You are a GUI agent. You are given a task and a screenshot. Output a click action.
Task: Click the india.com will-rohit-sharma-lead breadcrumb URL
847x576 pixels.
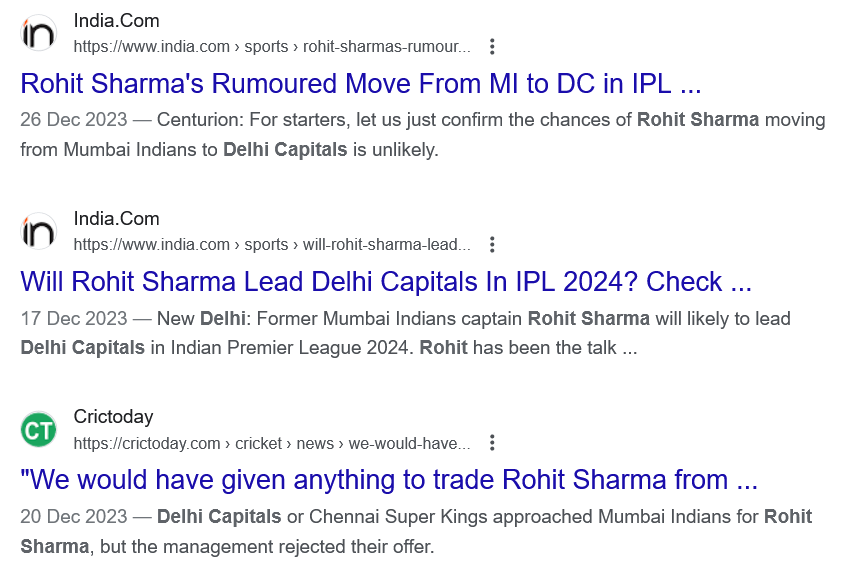click(x=271, y=244)
